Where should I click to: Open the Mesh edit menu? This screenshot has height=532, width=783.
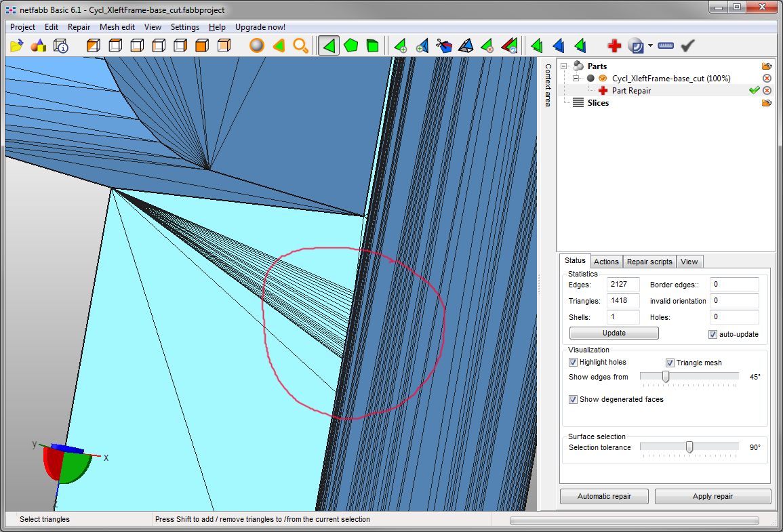(117, 27)
